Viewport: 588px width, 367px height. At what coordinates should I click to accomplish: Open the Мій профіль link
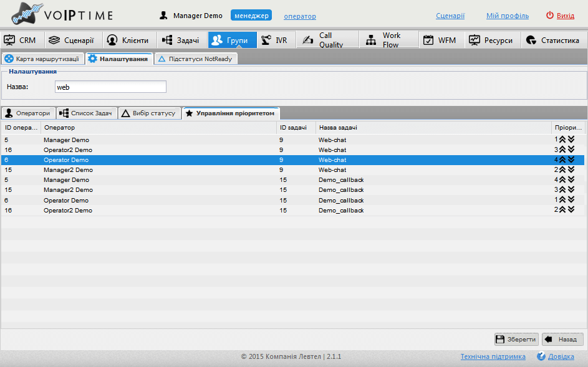(x=508, y=16)
